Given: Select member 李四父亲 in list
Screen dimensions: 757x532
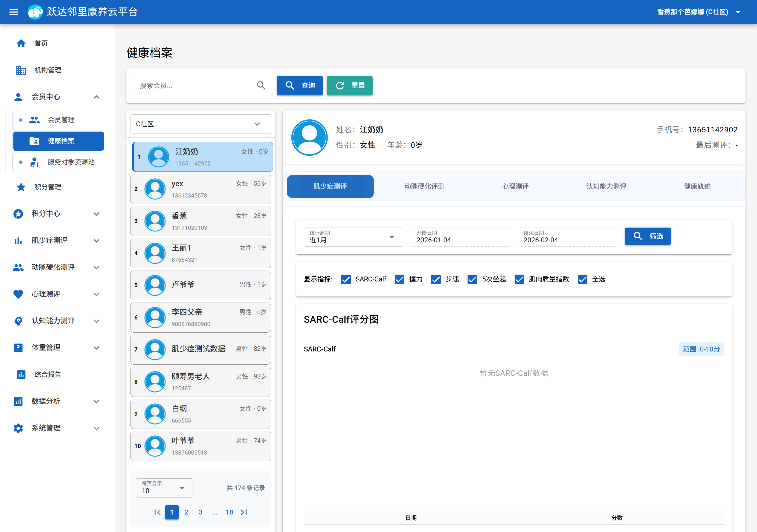Looking at the screenshot, I should [201, 317].
